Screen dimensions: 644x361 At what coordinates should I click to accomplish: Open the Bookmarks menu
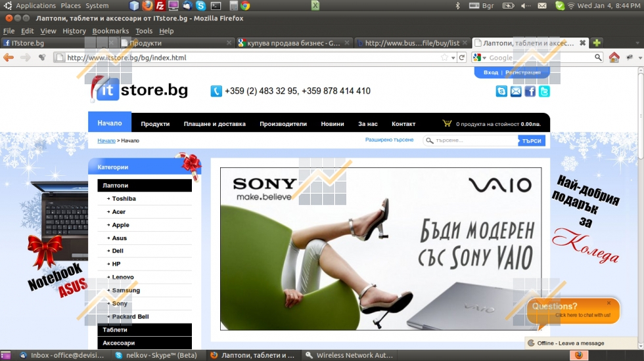110,31
